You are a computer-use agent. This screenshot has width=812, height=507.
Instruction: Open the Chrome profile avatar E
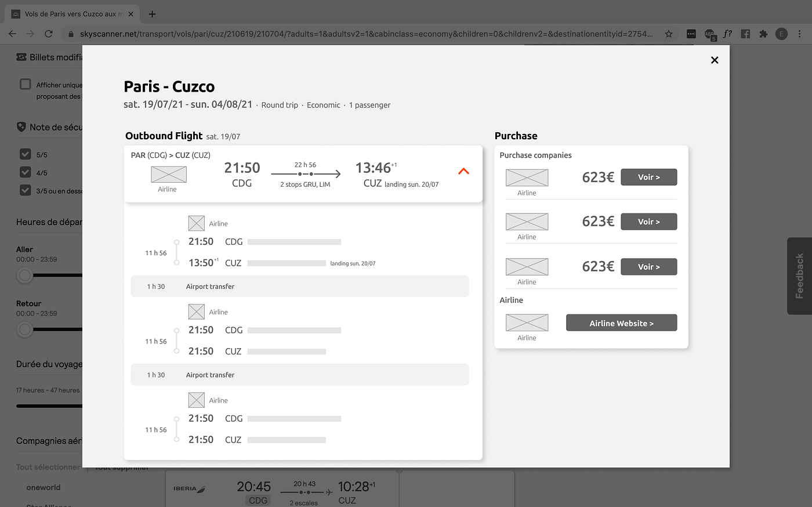pyautogui.click(x=781, y=34)
